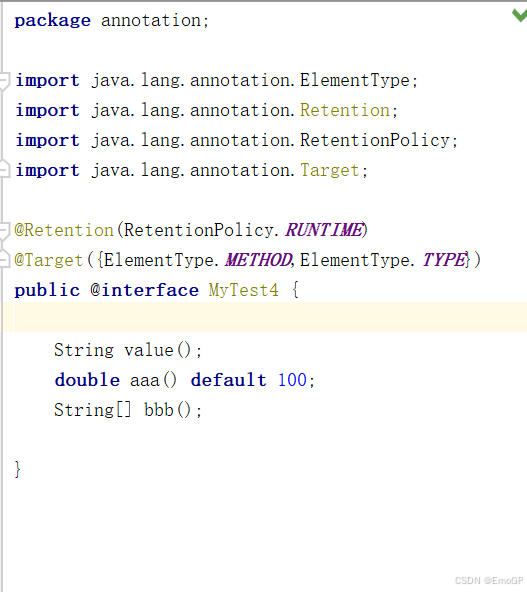This screenshot has height=592, width=527.
Task: Click 'String[]' type on the bbb line
Action: [92, 410]
